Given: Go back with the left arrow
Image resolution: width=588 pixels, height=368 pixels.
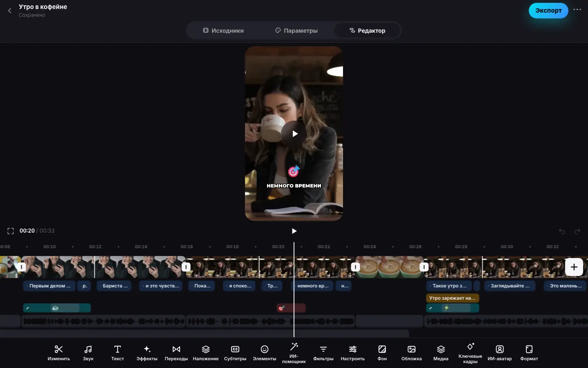Looking at the screenshot, I should click(x=10, y=11).
